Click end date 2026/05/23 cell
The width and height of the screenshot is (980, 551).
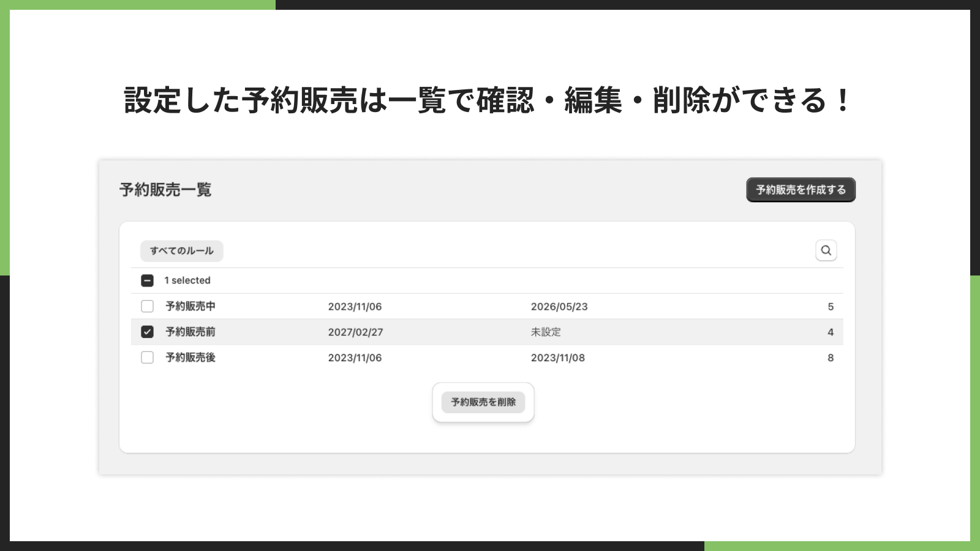[x=559, y=307]
